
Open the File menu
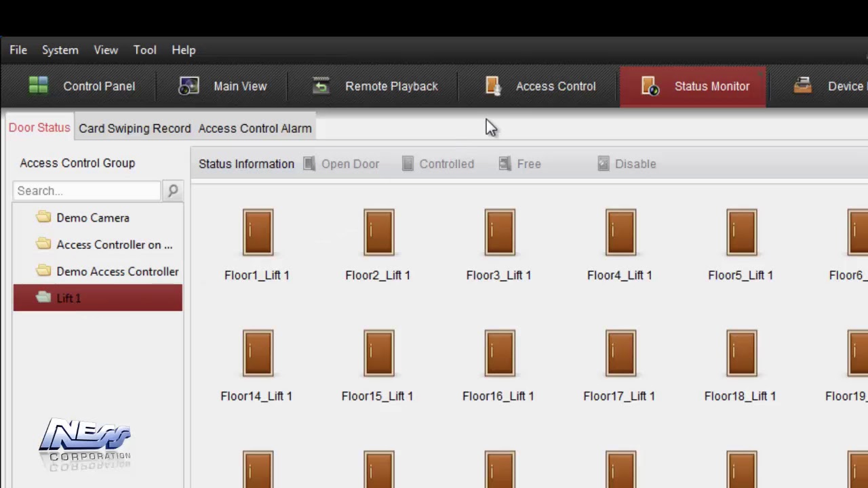click(18, 50)
